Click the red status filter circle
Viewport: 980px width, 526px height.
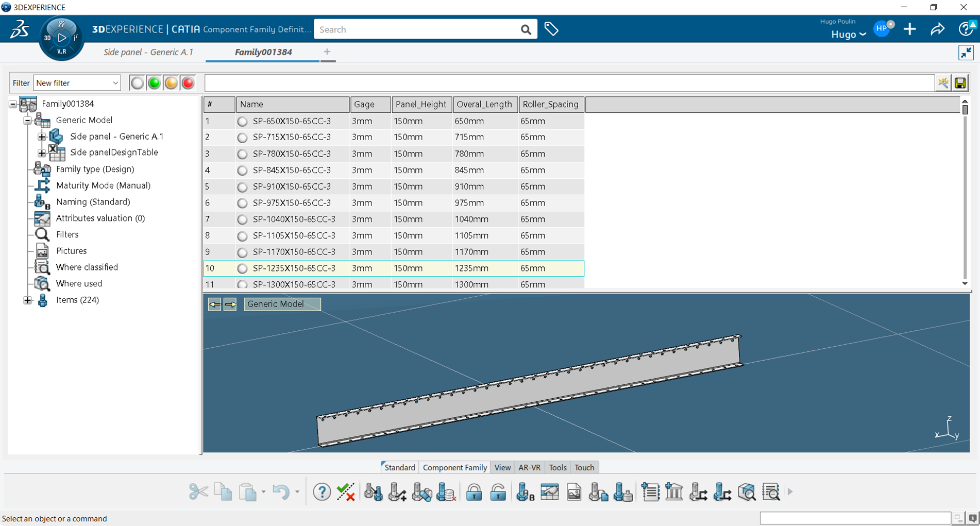188,83
